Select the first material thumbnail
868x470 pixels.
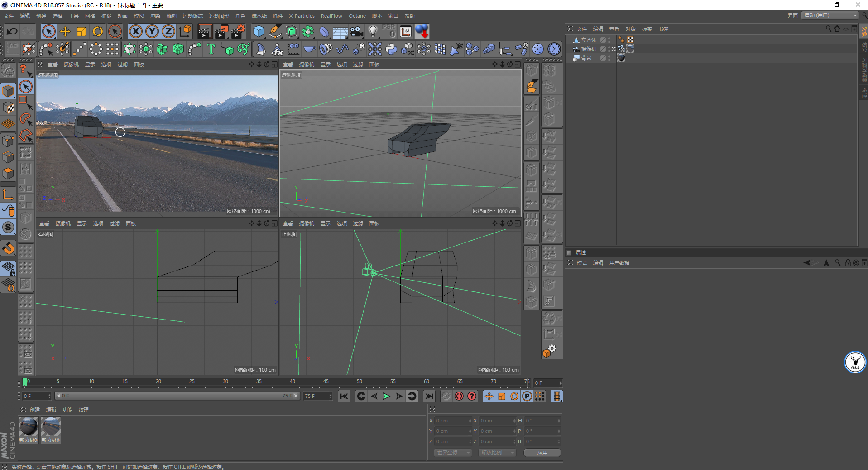click(29, 427)
